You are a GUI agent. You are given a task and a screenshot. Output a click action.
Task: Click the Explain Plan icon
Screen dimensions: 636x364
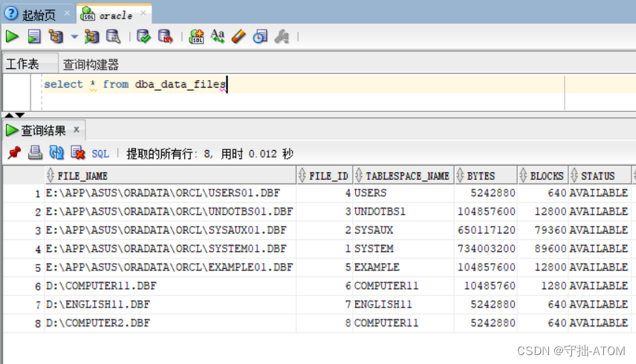56,37
